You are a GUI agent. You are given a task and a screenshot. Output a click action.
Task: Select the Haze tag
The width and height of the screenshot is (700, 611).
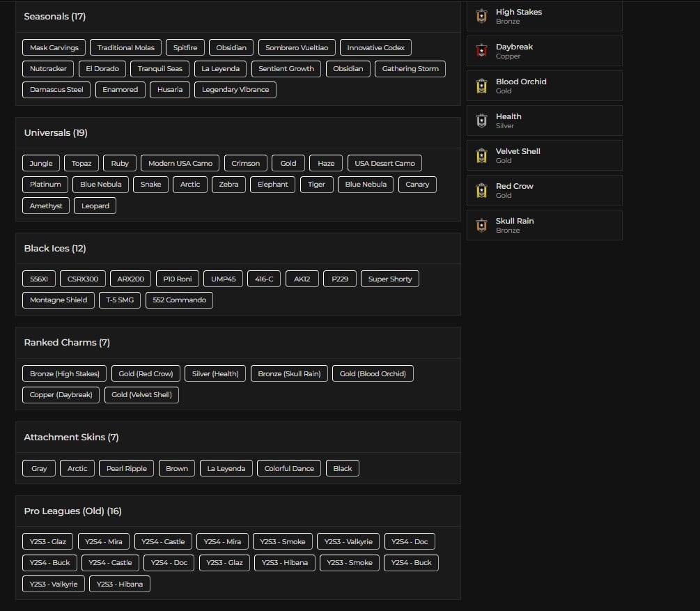pyautogui.click(x=326, y=163)
